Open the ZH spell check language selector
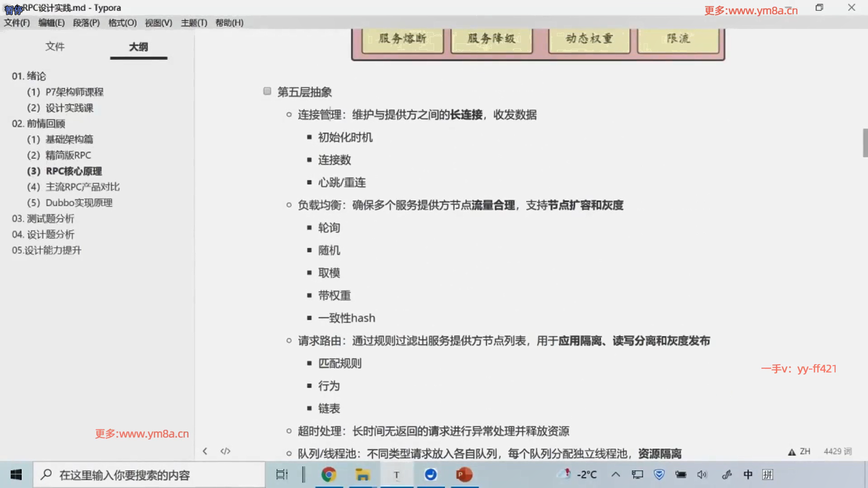The image size is (868, 488). (x=805, y=451)
